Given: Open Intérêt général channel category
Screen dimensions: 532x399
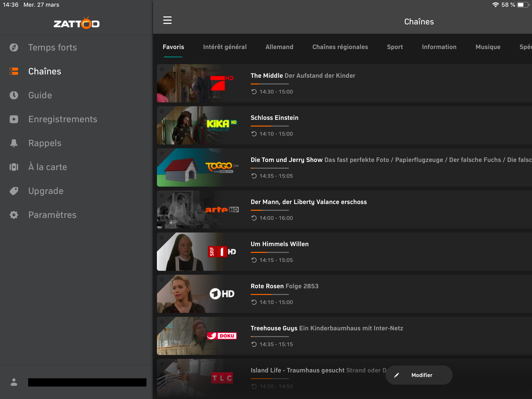Looking at the screenshot, I should coord(225,47).
